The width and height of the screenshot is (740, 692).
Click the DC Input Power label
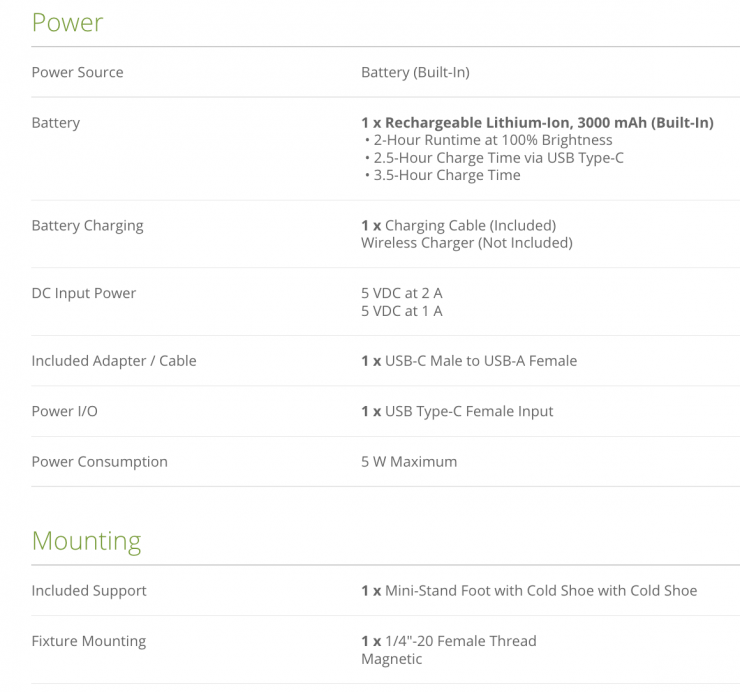coord(83,293)
